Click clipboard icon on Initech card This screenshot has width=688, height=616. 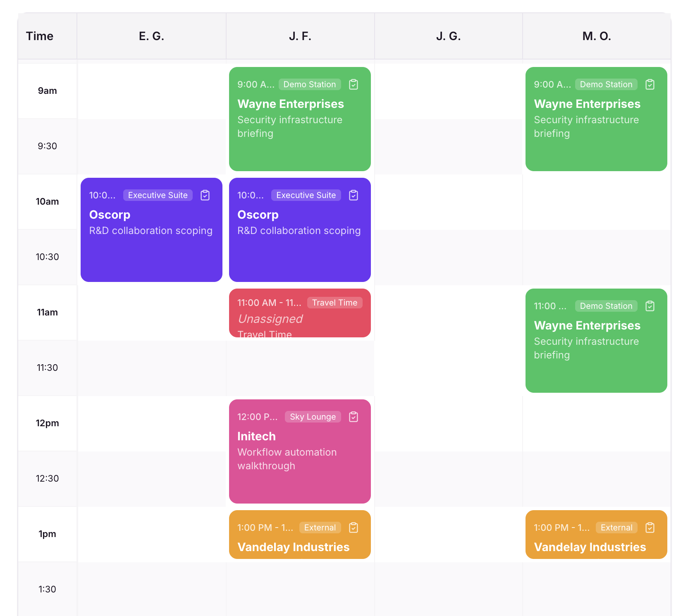354,417
